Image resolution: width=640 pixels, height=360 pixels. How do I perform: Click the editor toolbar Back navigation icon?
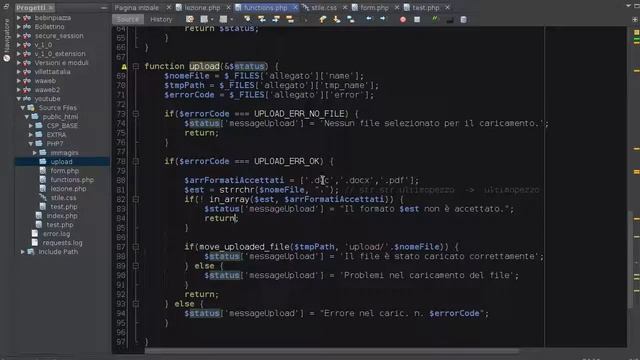click(204, 19)
